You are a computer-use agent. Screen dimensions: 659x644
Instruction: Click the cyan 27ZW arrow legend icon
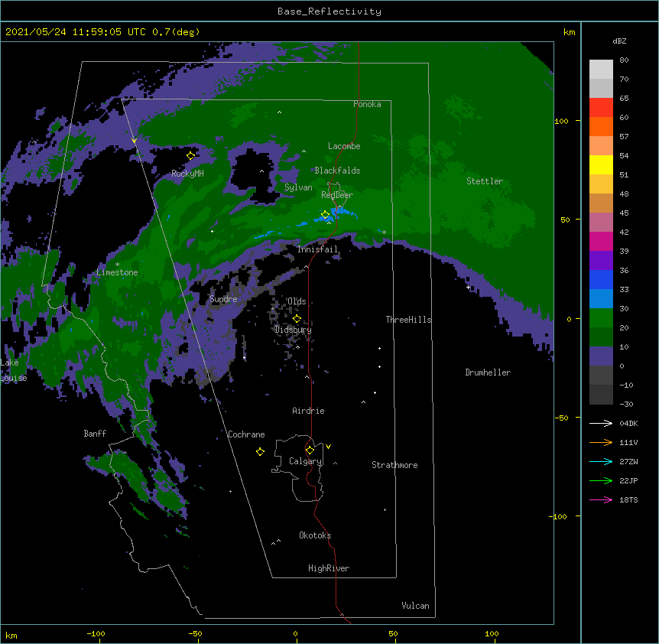(x=601, y=461)
